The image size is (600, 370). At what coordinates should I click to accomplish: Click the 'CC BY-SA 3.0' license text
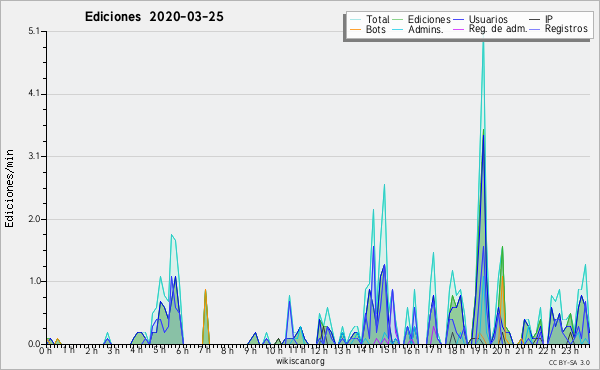tap(569, 363)
